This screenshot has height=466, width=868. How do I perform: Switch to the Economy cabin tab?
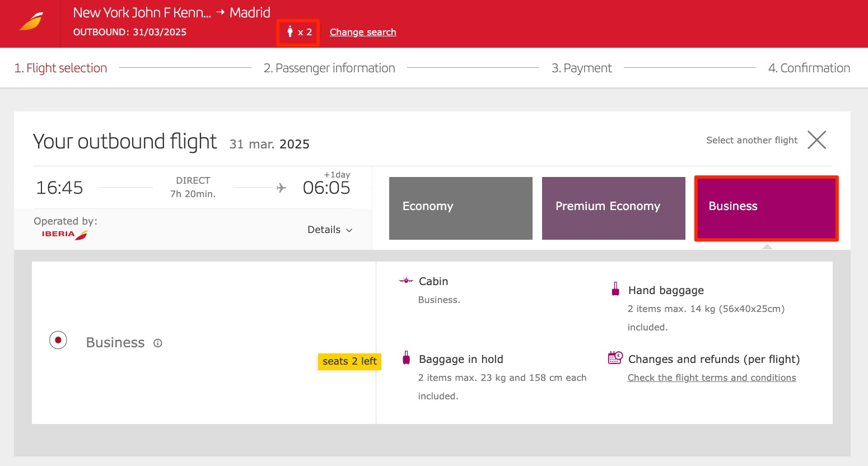click(460, 207)
